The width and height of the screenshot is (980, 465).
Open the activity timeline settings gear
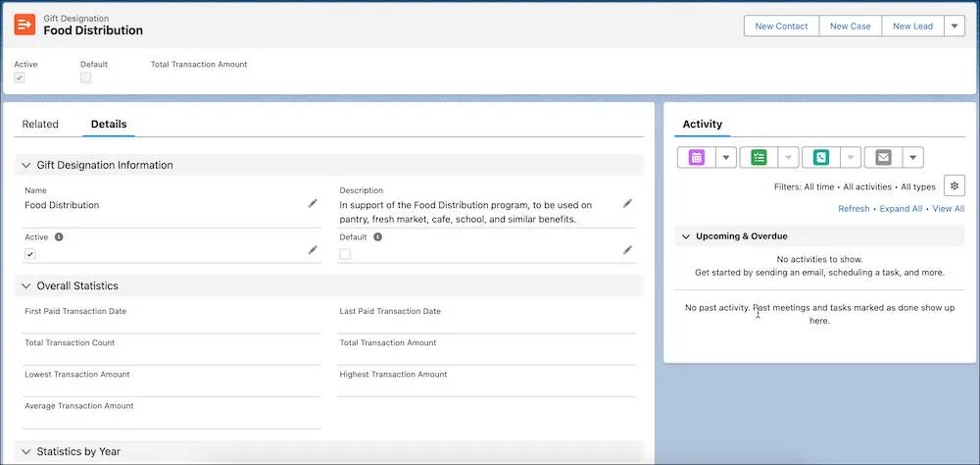(x=954, y=186)
